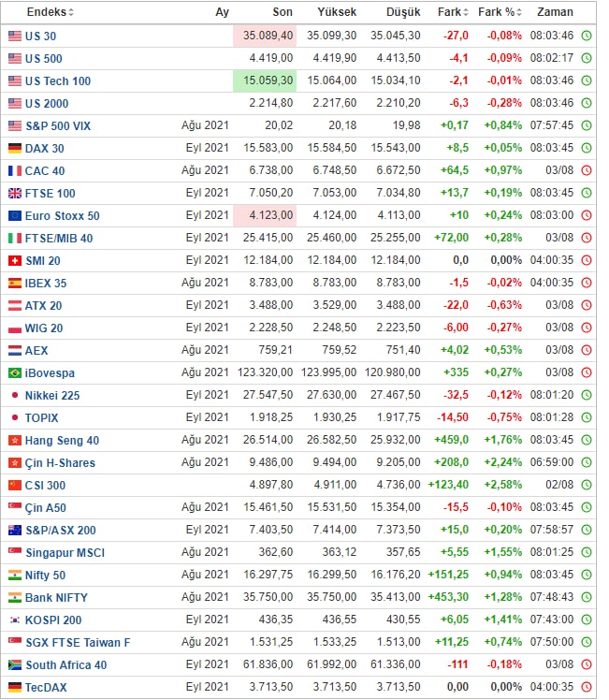Click the green highlighted 15.059,30 price cell

(265, 80)
